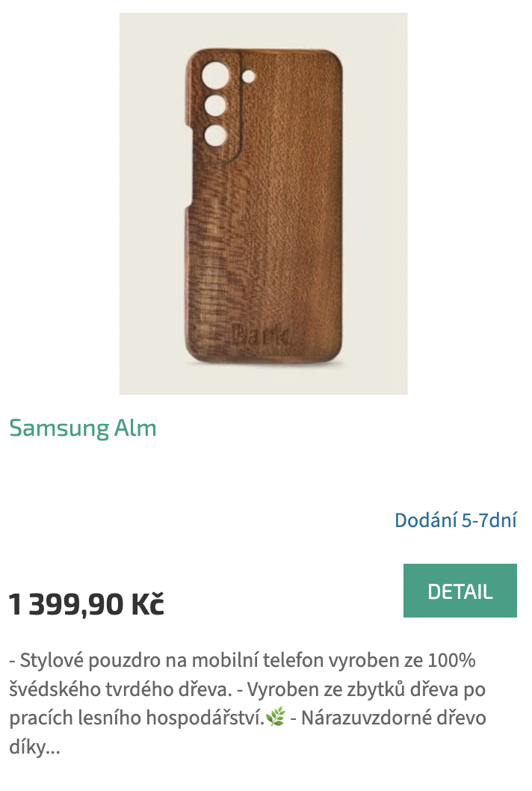Click the bottom camera cutout on the case

coord(216,135)
